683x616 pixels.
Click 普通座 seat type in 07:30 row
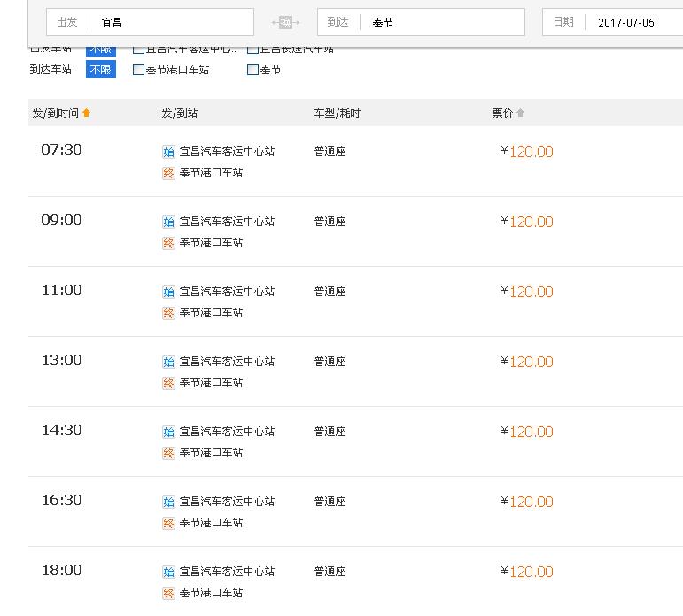[330, 152]
